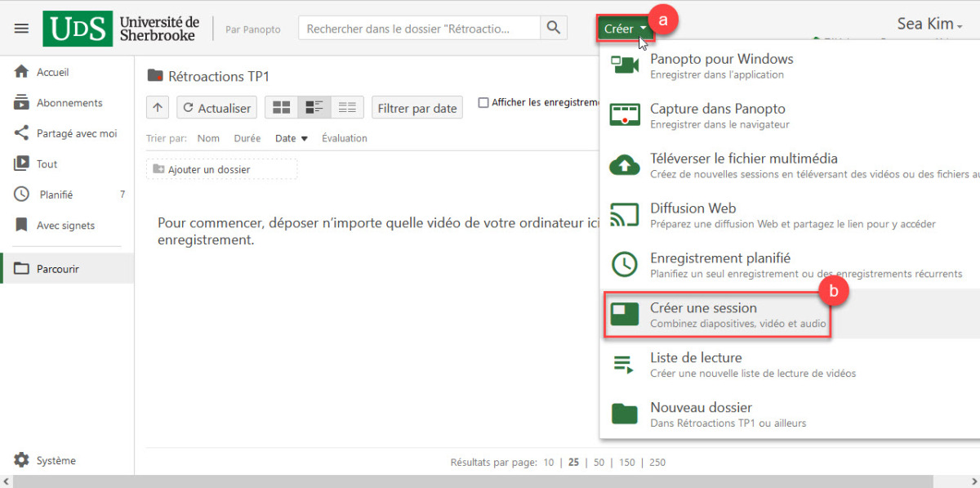Click Ajouter un dossier
The height and width of the screenshot is (488, 980).
(221, 169)
